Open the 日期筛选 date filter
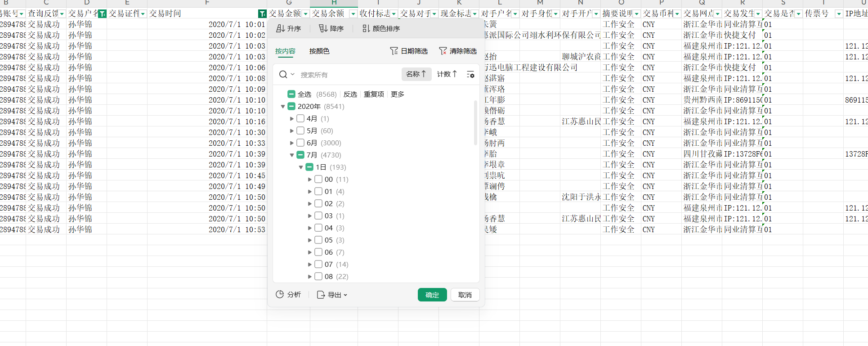Image resolution: width=868 pixels, height=346 pixels. pyautogui.click(x=409, y=51)
